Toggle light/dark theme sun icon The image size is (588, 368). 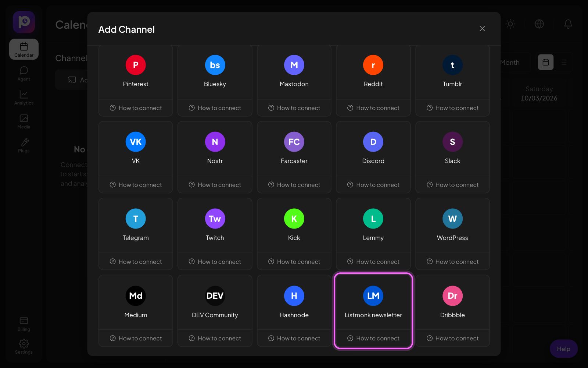click(510, 24)
